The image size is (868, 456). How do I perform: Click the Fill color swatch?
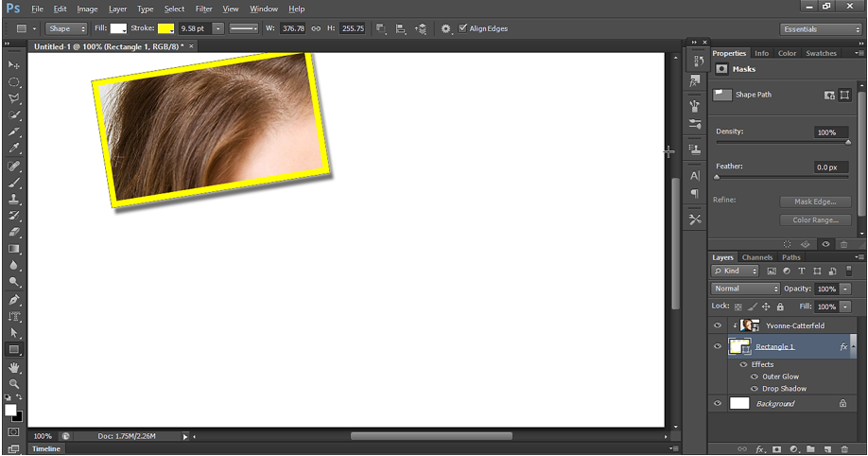point(118,28)
